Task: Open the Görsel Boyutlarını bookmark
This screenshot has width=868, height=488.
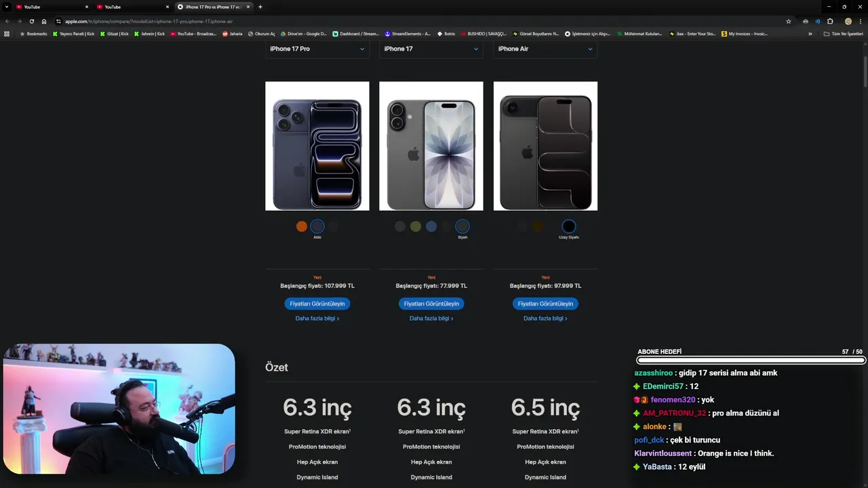Action: (536, 33)
